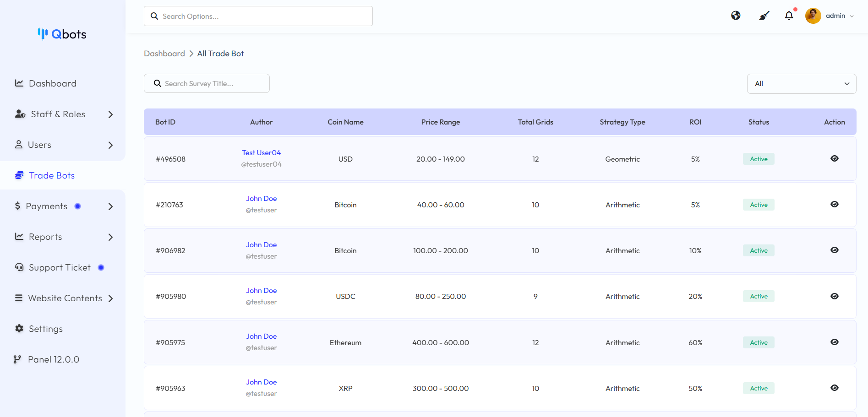Screen dimensions: 868x417
Task: Click the eye icon for bot #905963
Action: tap(834, 388)
